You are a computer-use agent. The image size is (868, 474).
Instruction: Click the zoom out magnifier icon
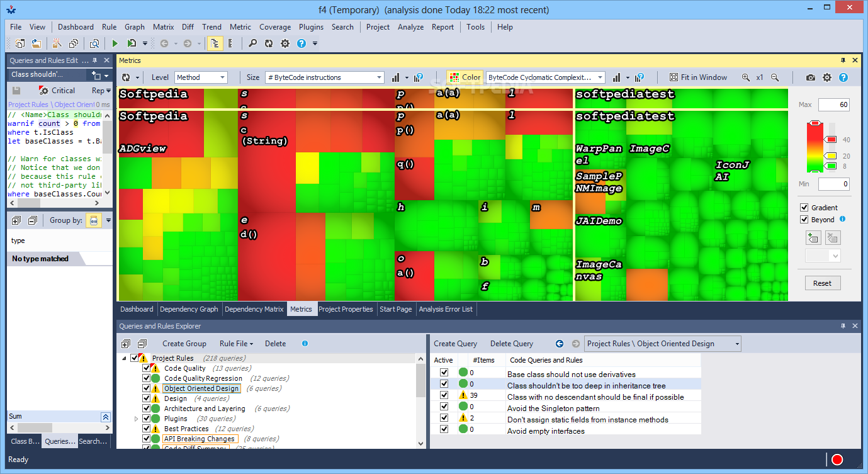point(775,77)
